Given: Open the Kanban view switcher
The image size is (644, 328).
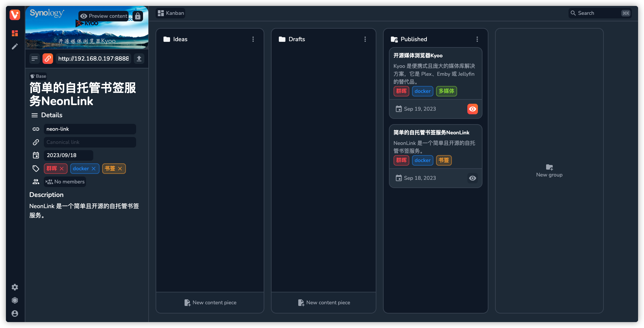Looking at the screenshot, I should pyautogui.click(x=171, y=13).
